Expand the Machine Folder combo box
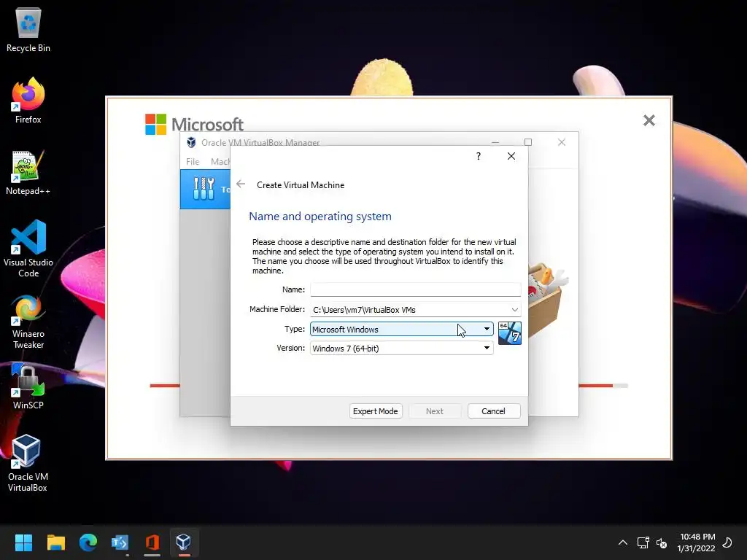Image resolution: width=747 pixels, height=560 pixels. [x=514, y=309]
